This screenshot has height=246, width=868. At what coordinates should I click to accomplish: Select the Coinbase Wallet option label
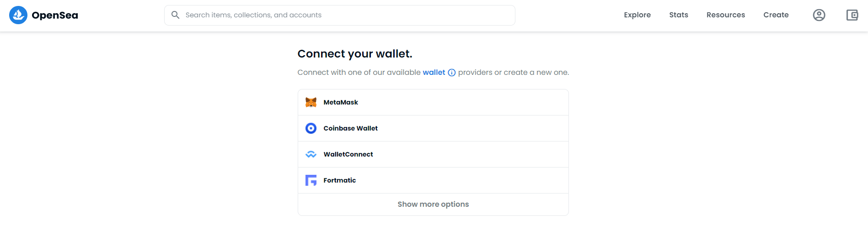(351, 128)
